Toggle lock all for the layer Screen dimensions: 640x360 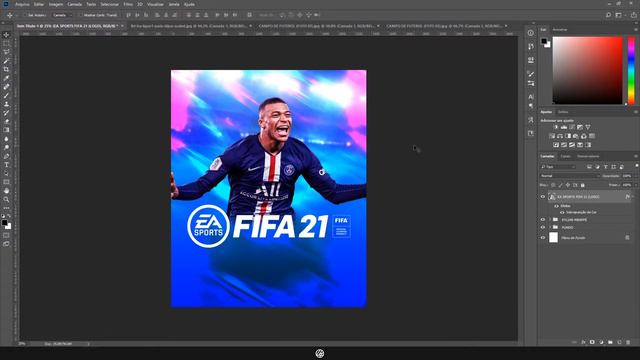coord(583,185)
